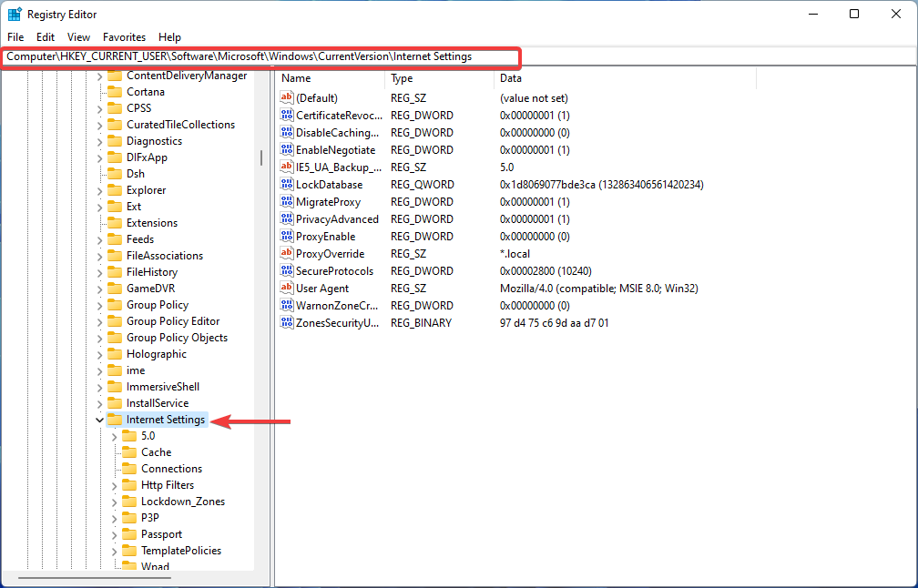Open the Edit menu

click(x=45, y=37)
